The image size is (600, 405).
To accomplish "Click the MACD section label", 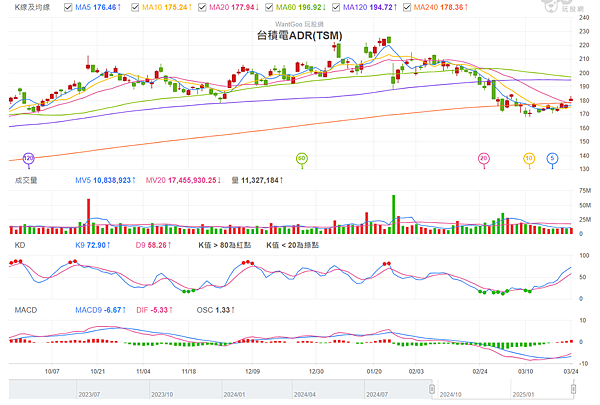I will click(x=26, y=310).
